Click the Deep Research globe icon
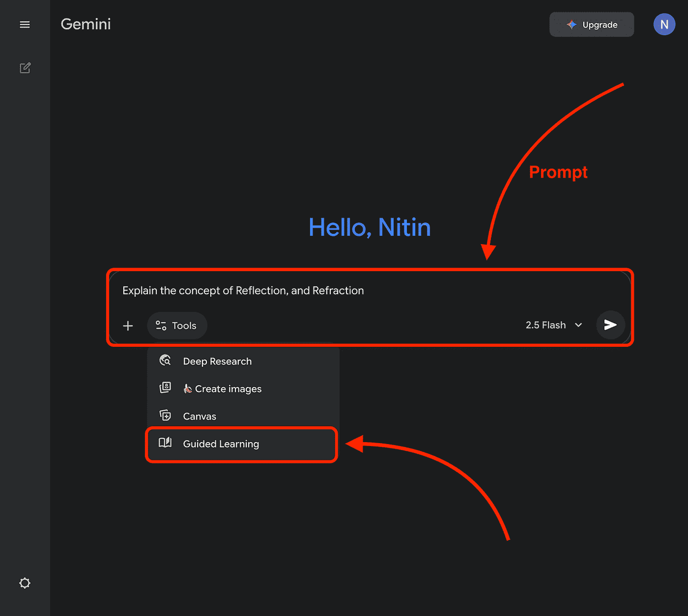The image size is (688, 616). (165, 361)
